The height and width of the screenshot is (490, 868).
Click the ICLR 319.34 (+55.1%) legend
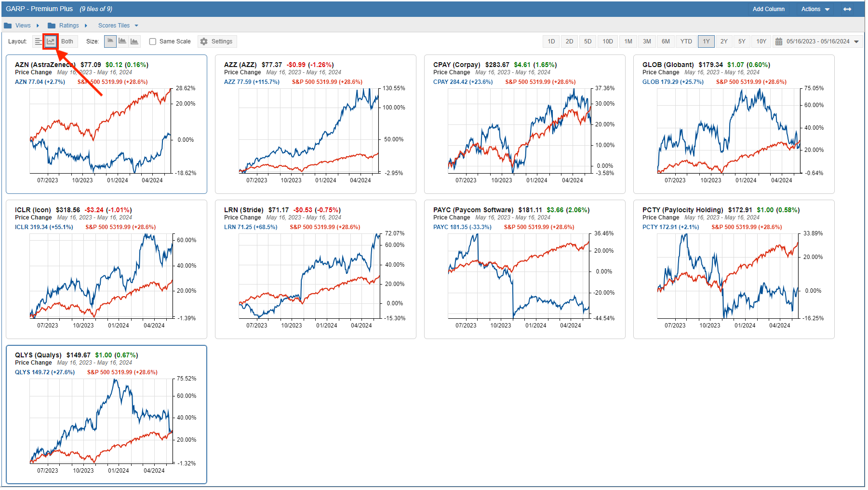44,227
